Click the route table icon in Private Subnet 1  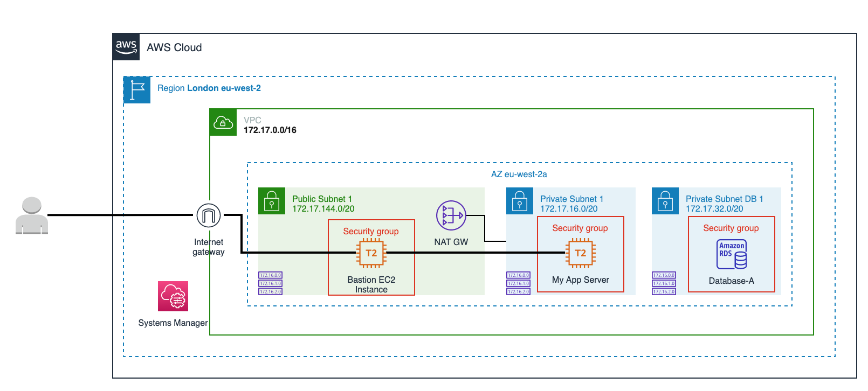coord(519,283)
